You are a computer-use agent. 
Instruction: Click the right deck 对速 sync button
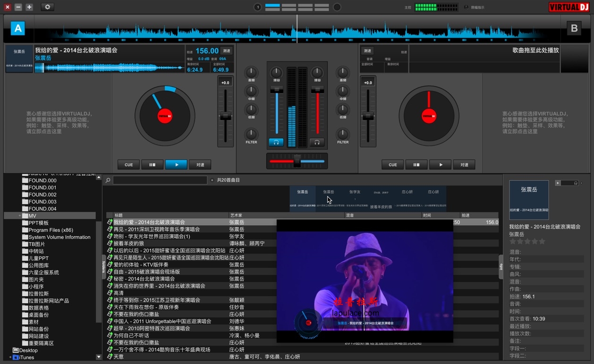click(x=464, y=165)
